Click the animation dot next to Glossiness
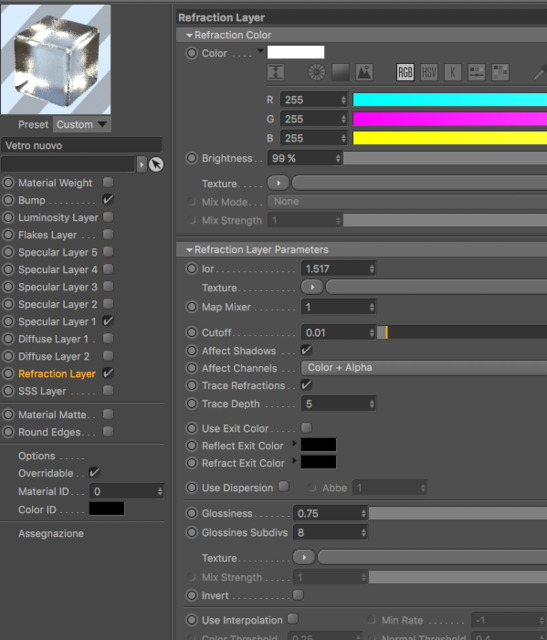The image size is (547, 640). (191, 513)
